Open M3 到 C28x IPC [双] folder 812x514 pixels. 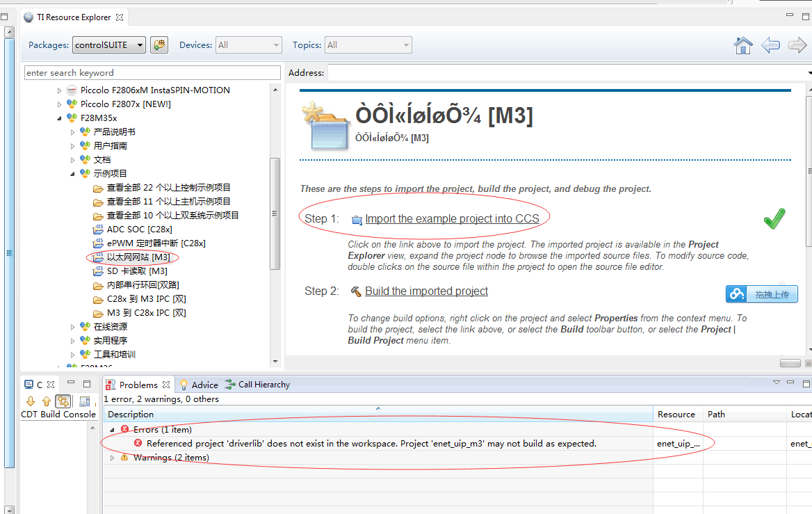(x=146, y=313)
